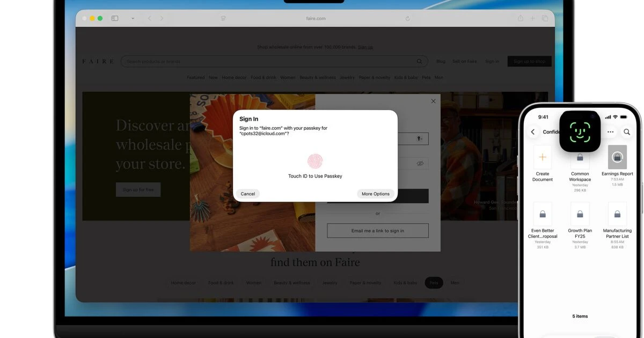This screenshot has width=644, height=338.
Task: Click the Safari reload page icon
Action: (408, 18)
